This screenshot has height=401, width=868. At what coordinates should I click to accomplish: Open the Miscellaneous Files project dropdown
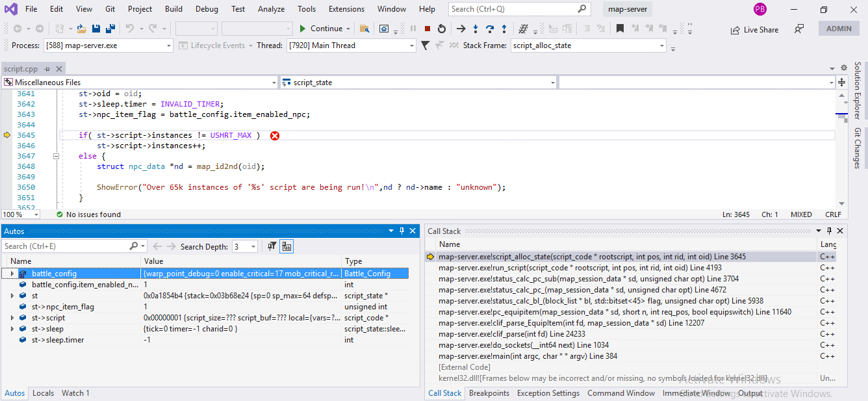point(274,83)
